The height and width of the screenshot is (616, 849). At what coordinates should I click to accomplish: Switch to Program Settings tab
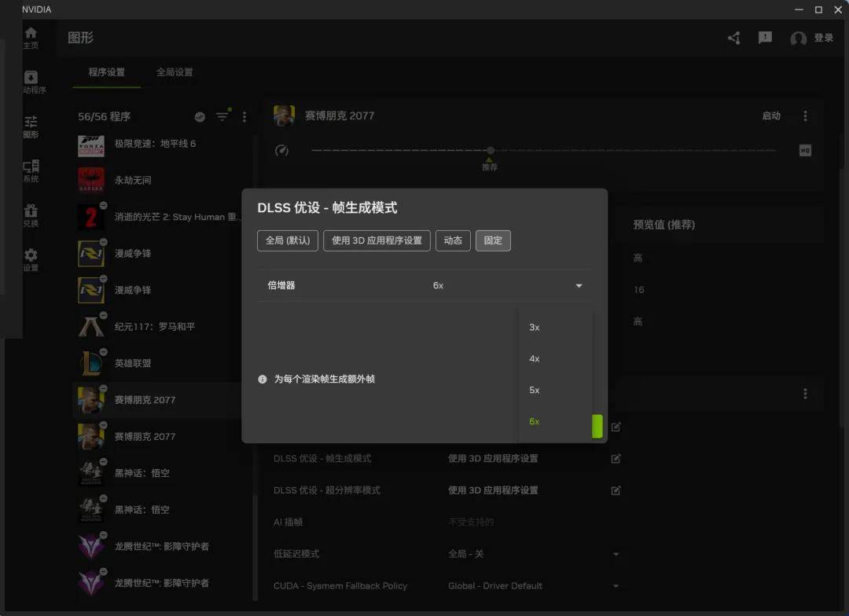coord(107,72)
